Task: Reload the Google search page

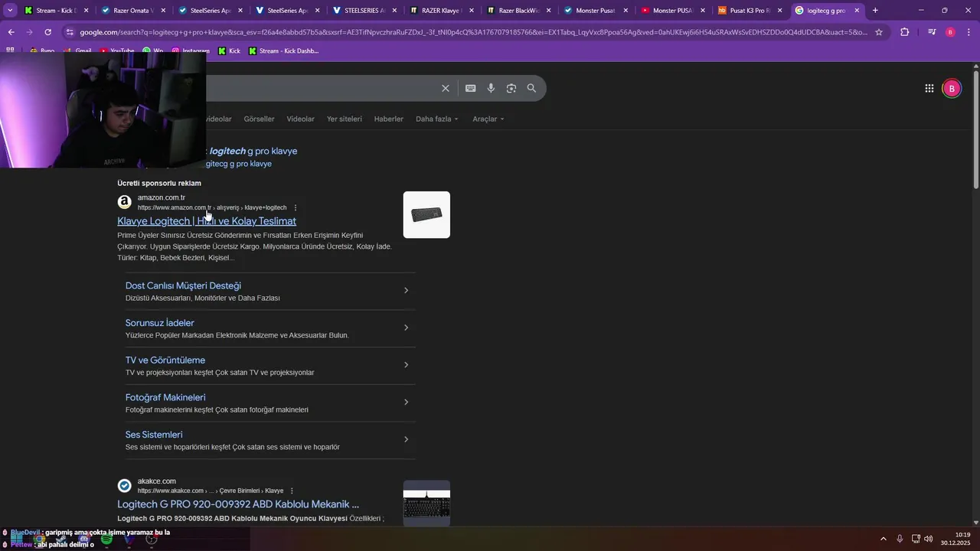Action: [x=47, y=32]
